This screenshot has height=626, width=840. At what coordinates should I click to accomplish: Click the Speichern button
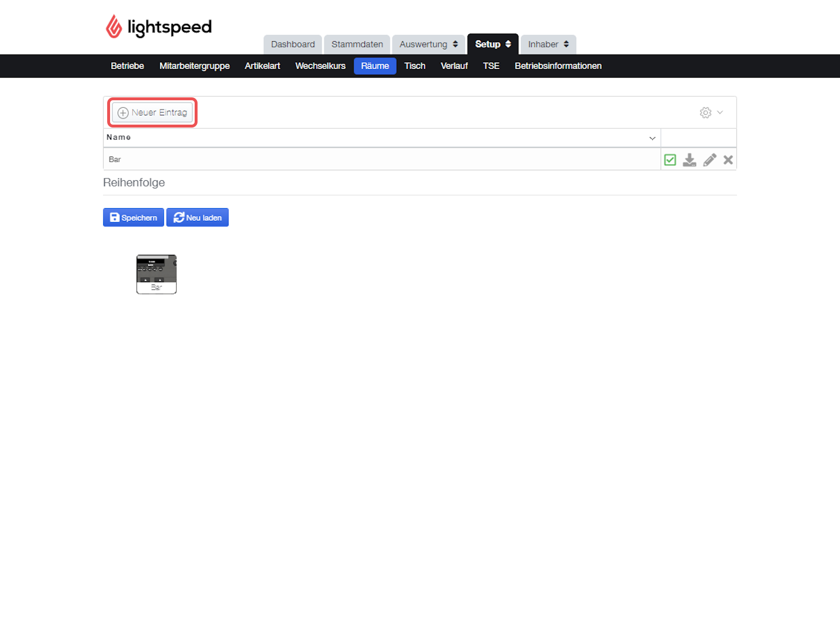(x=133, y=217)
